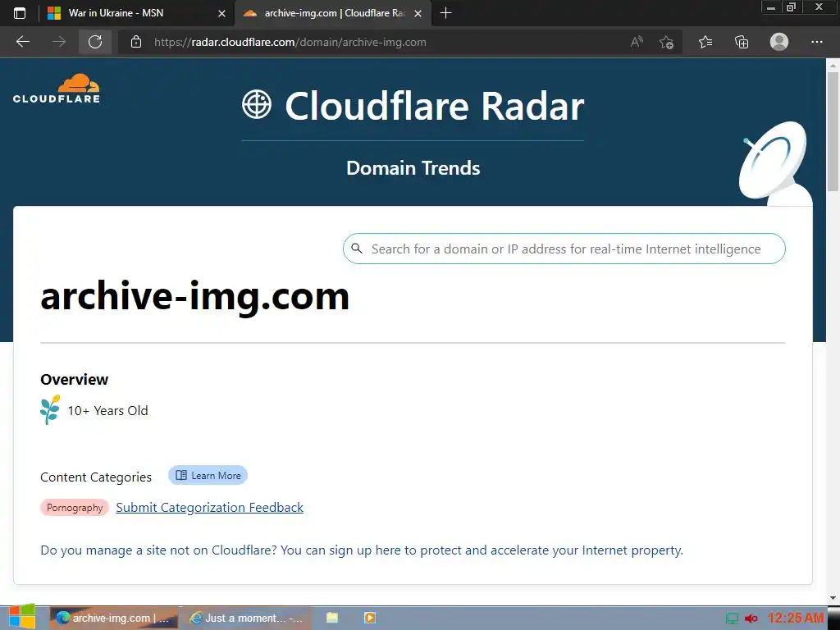
Task: Switch to the Edge archive-img.com taskbar button
Action: pos(113,618)
